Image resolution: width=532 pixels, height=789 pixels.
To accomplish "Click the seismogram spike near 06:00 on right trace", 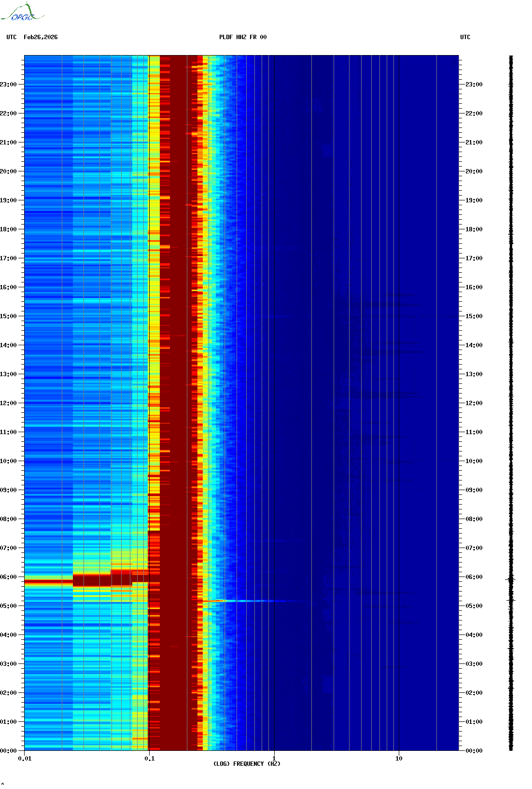I will (x=511, y=579).
